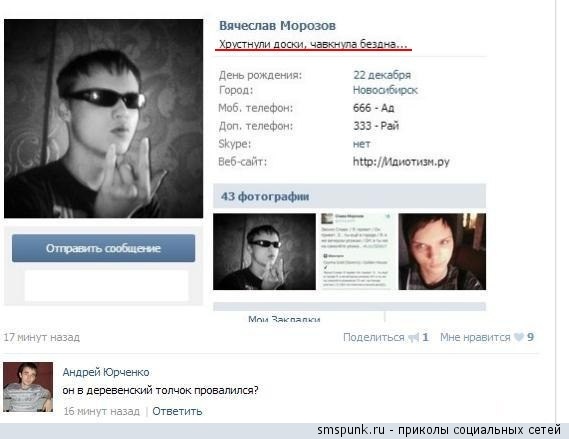The height and width of the screenshot is (439, 569).
Task: Click the megaphone share icon
Action: (413, 337)
